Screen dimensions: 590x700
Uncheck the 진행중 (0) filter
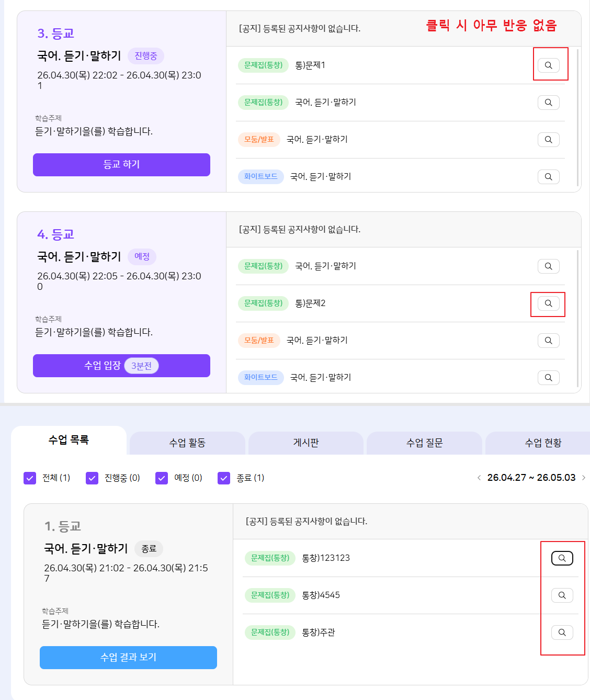click(92, 478)
